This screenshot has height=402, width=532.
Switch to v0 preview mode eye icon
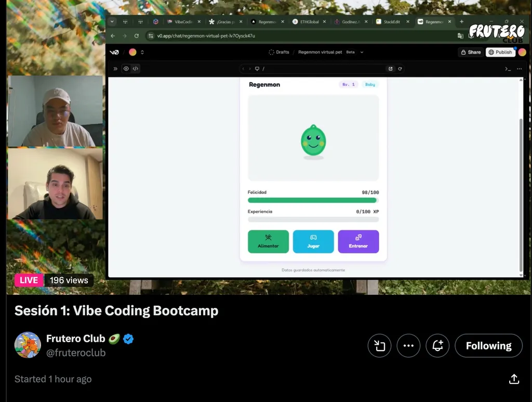tap(126, 69)
